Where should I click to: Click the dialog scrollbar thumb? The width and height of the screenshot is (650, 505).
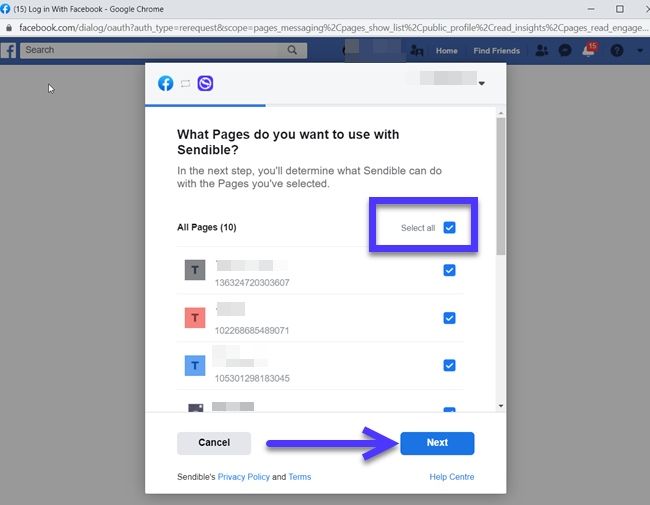pos(501,186)
